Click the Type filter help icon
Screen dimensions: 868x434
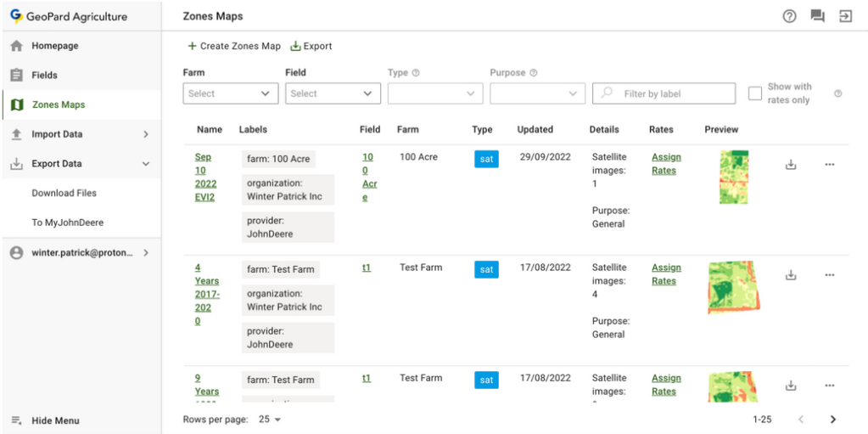pyautogui.click(x=416, y=73)
